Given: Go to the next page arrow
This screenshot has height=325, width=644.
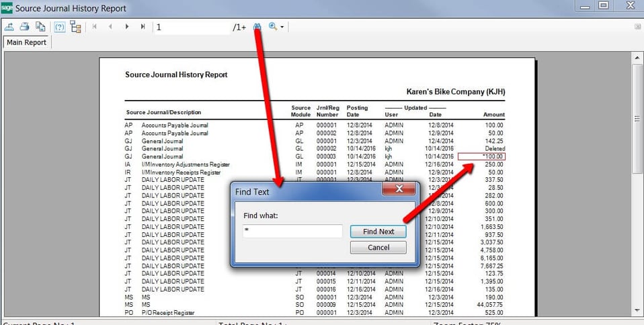Looking at the screenshot, I should click(126, 27).
